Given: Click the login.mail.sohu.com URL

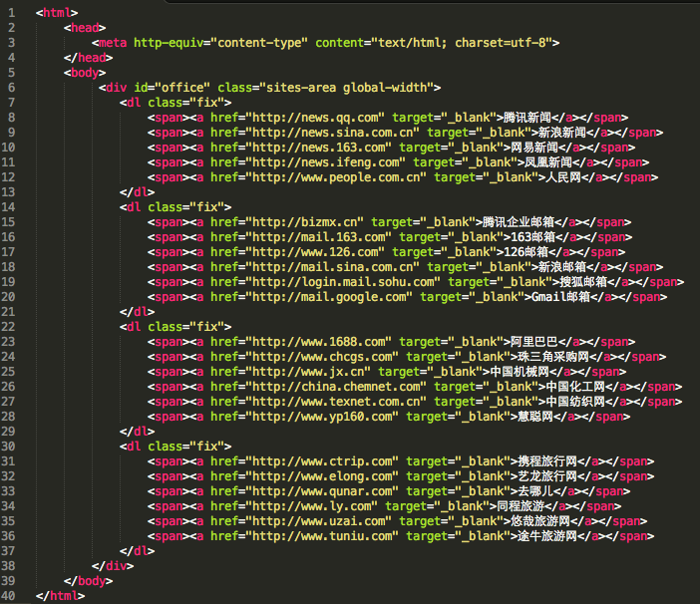Looking at the screenshot, I should (x=343, y=282).
